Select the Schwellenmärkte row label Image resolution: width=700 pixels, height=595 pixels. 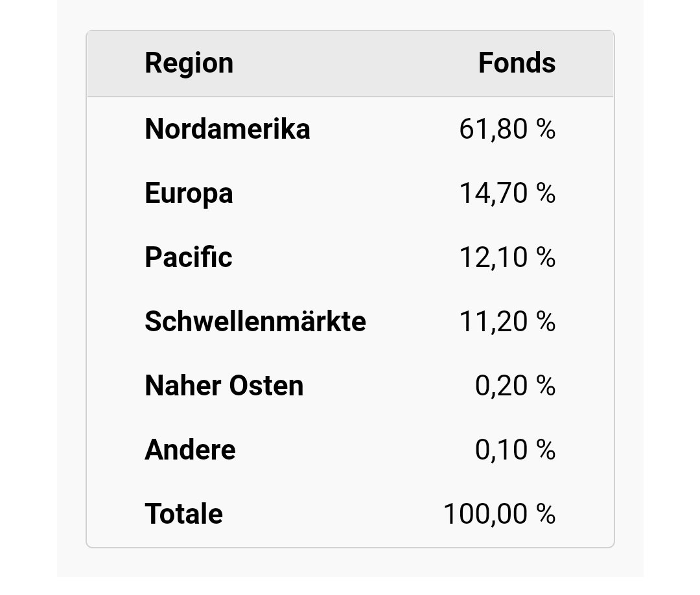pos(255,321)
